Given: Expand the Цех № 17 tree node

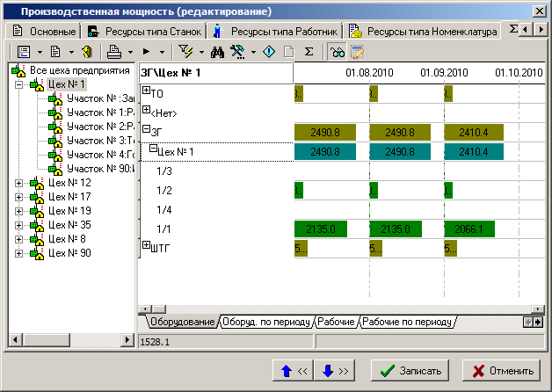Looking at the screenshot, I should (19, 197).
